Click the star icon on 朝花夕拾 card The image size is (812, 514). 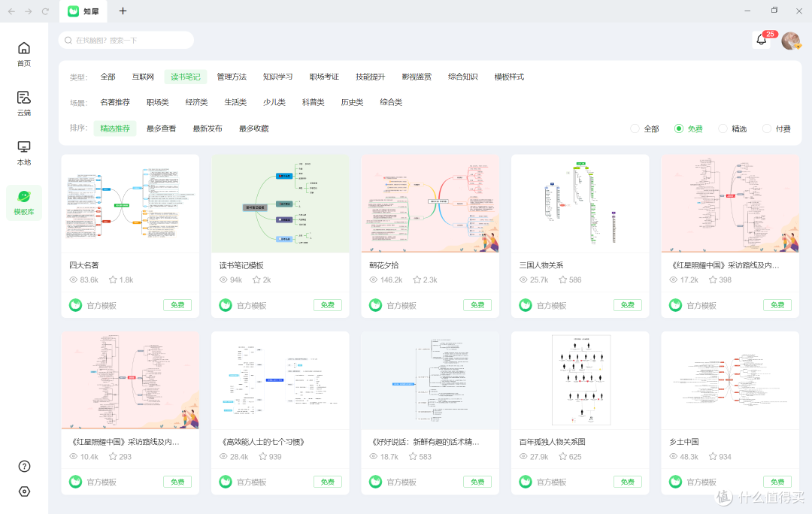pyautogui.click(x=417, y=280)
